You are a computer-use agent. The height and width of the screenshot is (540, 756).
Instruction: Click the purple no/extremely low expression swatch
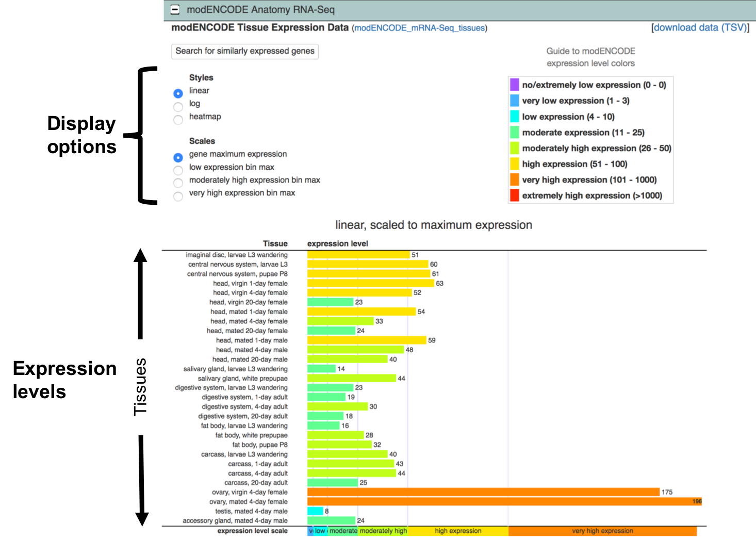[x=514, y=84]
